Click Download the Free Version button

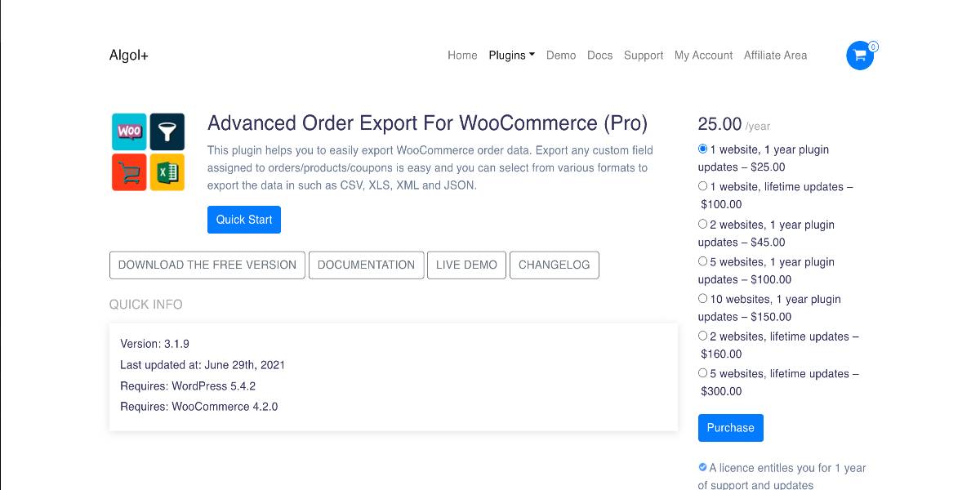click(x=207, y=265)
